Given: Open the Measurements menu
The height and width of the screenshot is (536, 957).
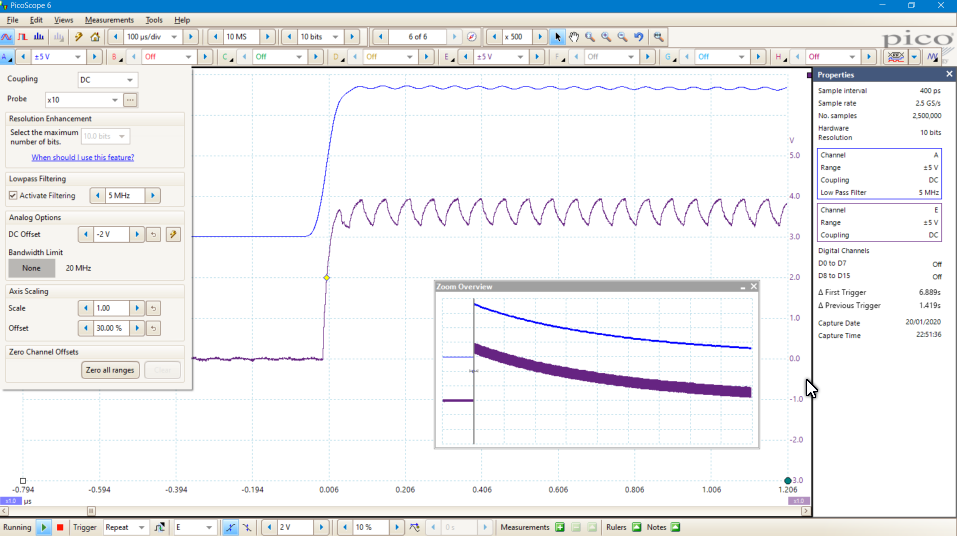Looking at the screenshot, I should 109,20.
